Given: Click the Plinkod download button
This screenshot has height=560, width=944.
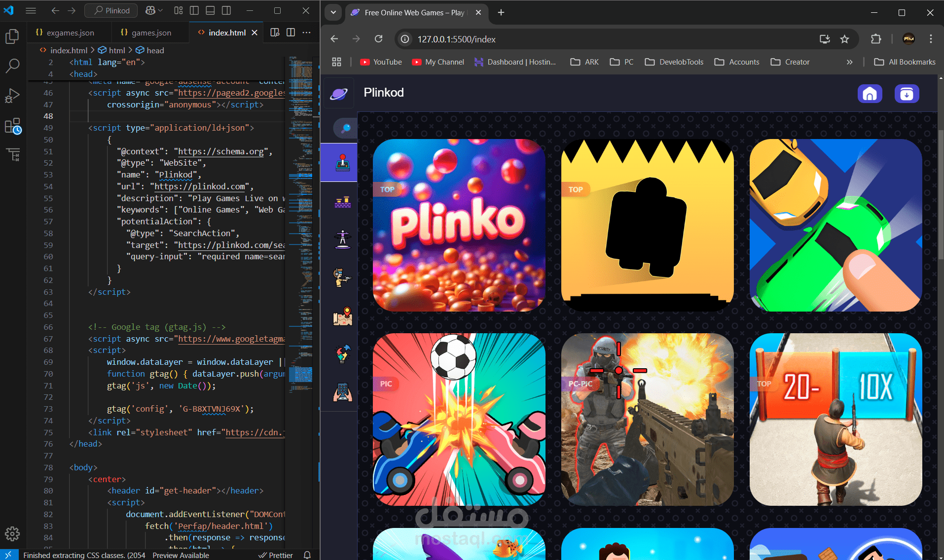Looking at the screenshot, I should coord(907,94).
